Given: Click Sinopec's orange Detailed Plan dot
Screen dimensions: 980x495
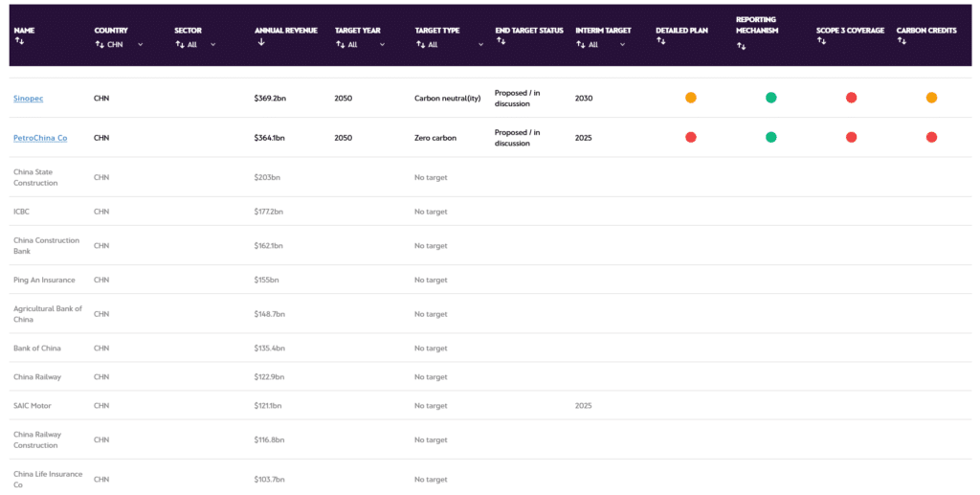Looking at the screenshot, I should 691,98.
